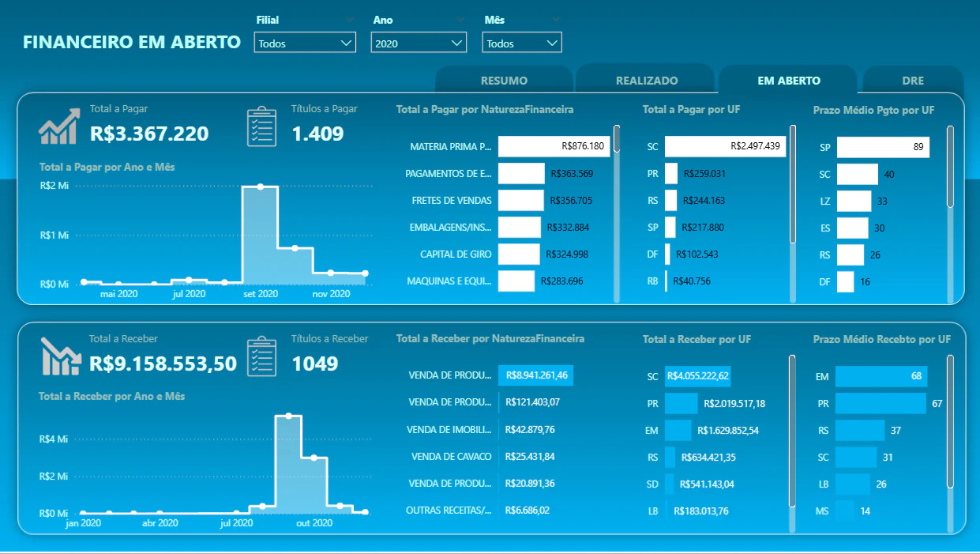980x554 pixels.
Task: Click the 1049 Títulos a Receber value
Action: (x=315, y=364)
